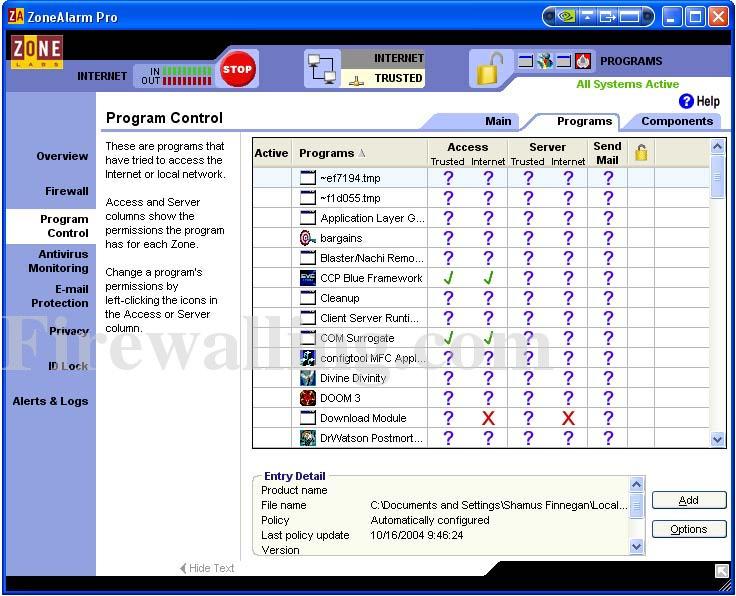Click the Send Mail column header

pos(607,153)
